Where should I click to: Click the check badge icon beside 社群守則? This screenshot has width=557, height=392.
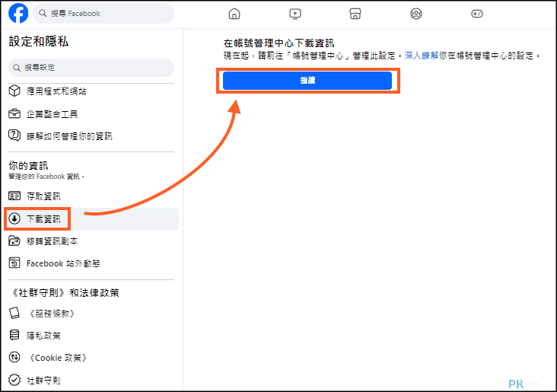coord(14,380)
